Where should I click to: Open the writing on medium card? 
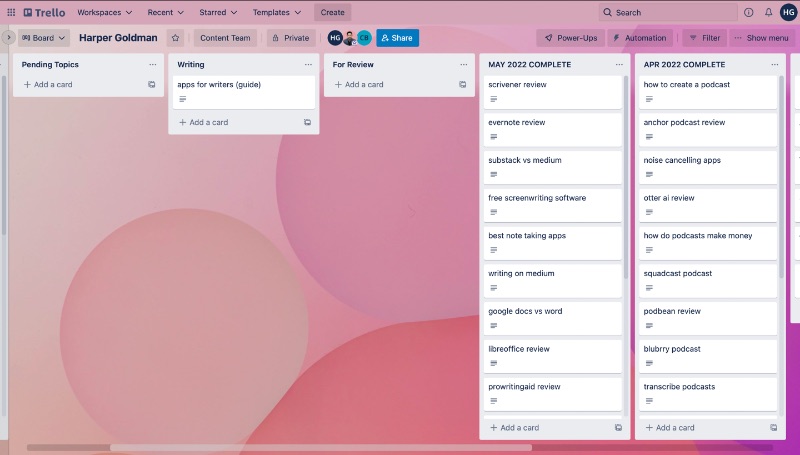[553, 281]
